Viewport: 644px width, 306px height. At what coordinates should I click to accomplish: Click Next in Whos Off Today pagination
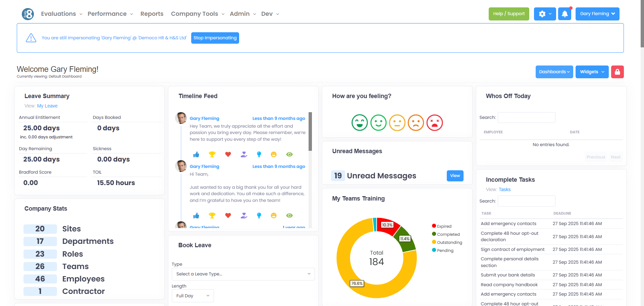click(x=615, y=157)
